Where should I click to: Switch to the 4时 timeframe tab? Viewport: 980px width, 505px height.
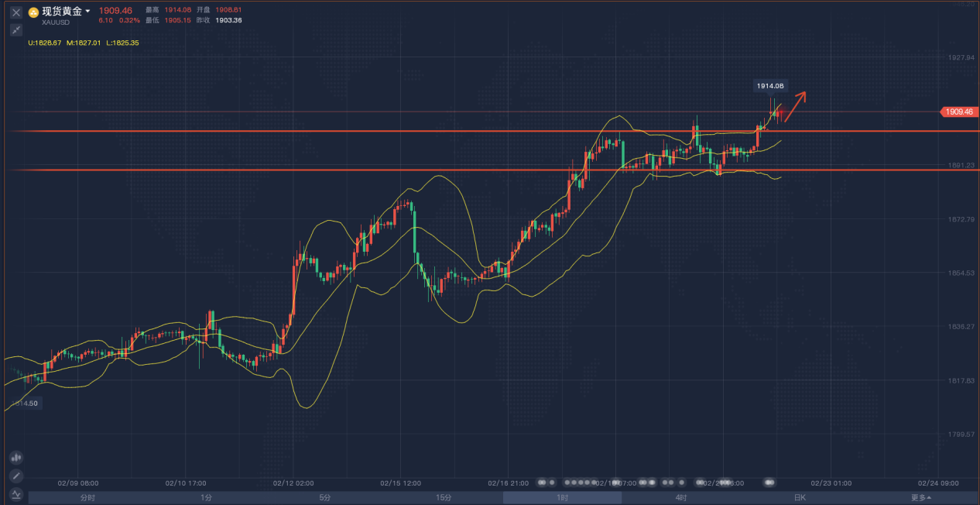(x=681, y=497)
